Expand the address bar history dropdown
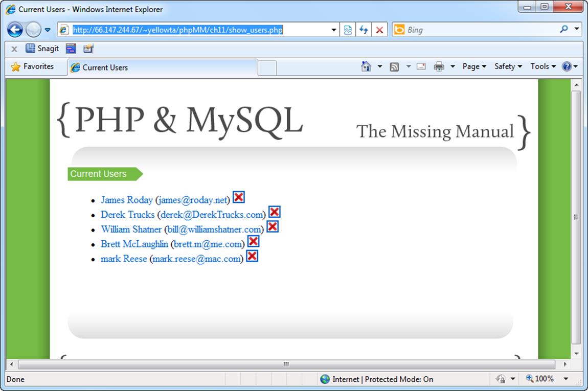 pyautogui.click(x=334, y=30)
